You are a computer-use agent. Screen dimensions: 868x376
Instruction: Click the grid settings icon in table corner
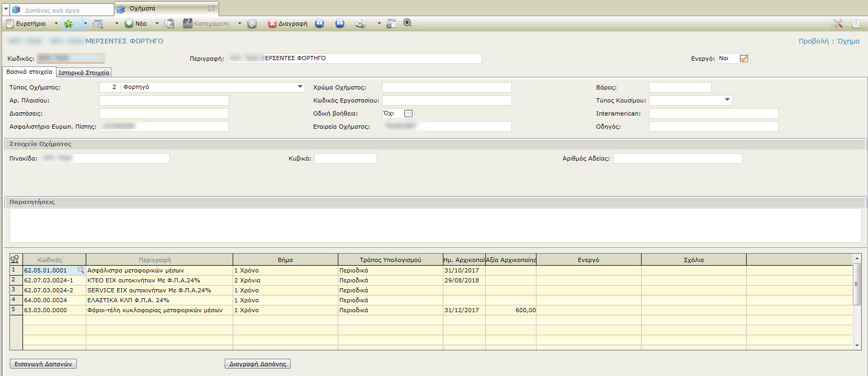coord(15,259)
